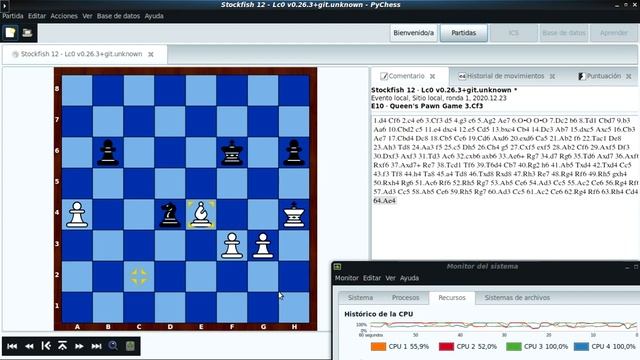This screenshot has width=640, height=360.
Task: Click the blue CPU 4 color swatch
Action: (x=581, y=347)
